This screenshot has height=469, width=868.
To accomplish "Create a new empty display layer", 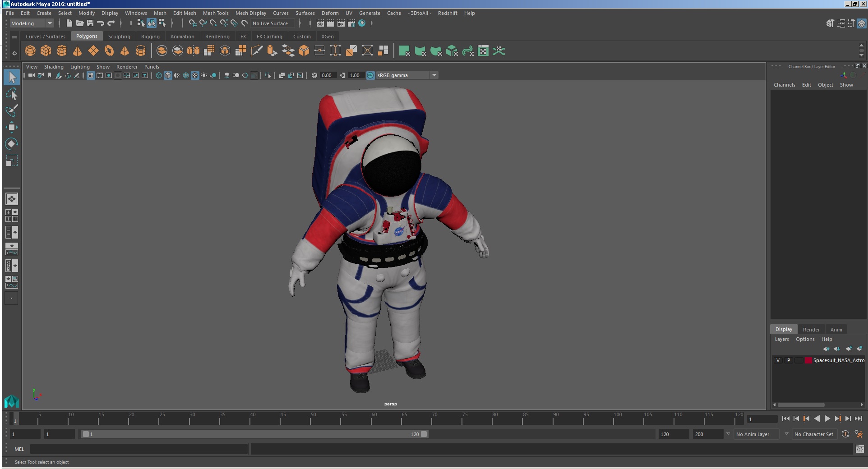I will 849,349.
